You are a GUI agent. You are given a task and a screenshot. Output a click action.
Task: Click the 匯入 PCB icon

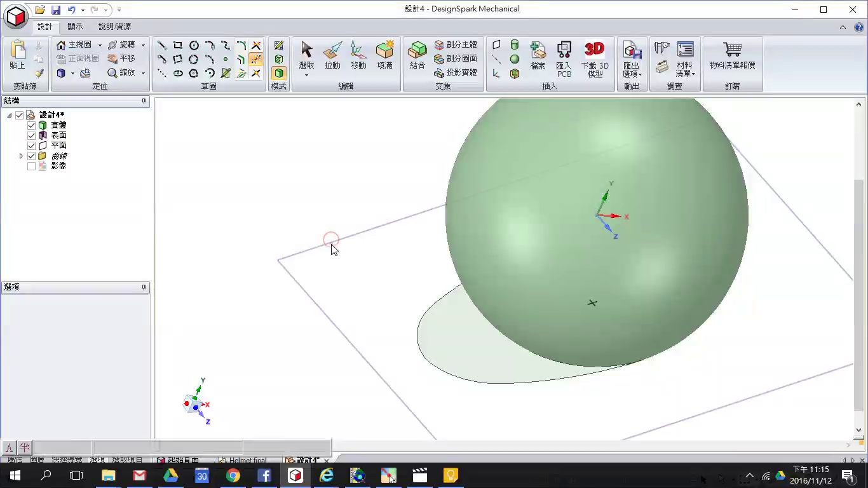564,59
